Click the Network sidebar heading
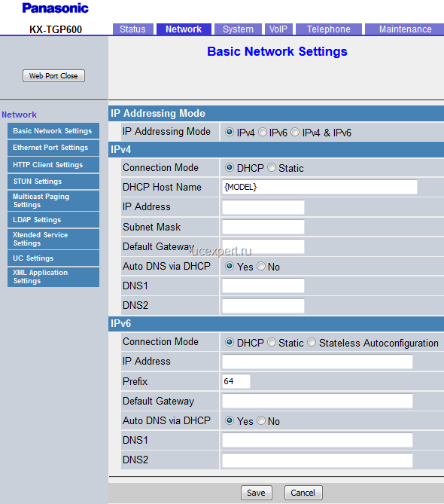The width and height of the screenshot is (444, 504). (x=19, y=115)
